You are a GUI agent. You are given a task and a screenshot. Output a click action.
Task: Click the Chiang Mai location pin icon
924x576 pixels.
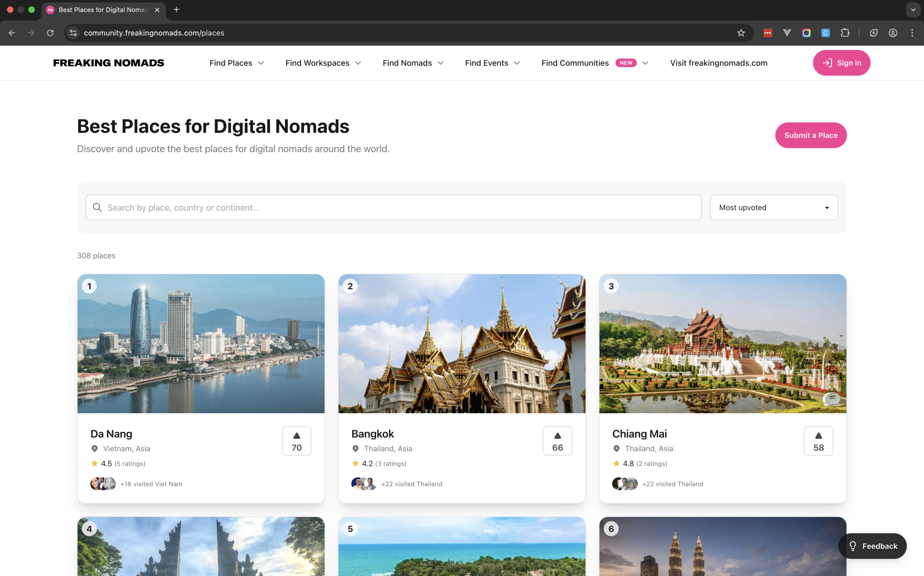pos(616,449)
